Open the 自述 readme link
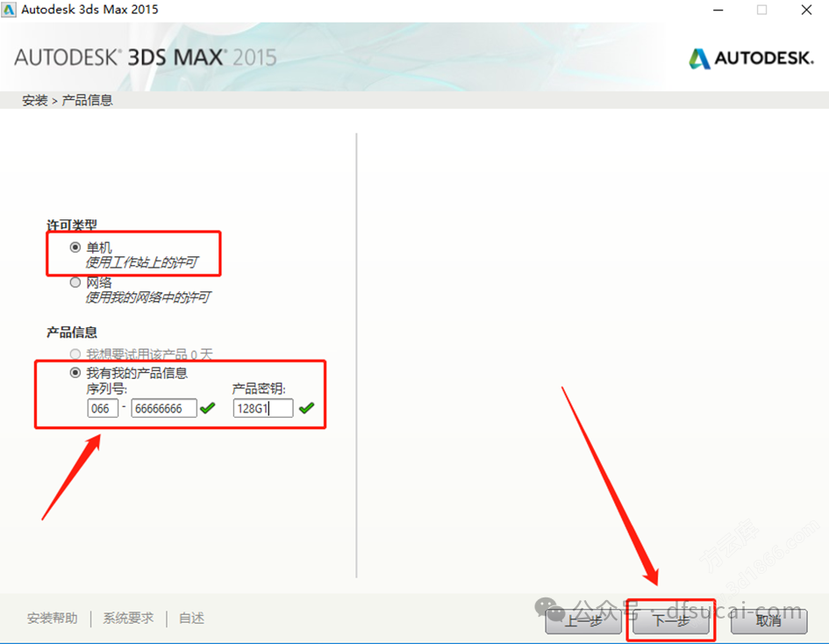This screenshot has height=644, width=829. (191, 618)
